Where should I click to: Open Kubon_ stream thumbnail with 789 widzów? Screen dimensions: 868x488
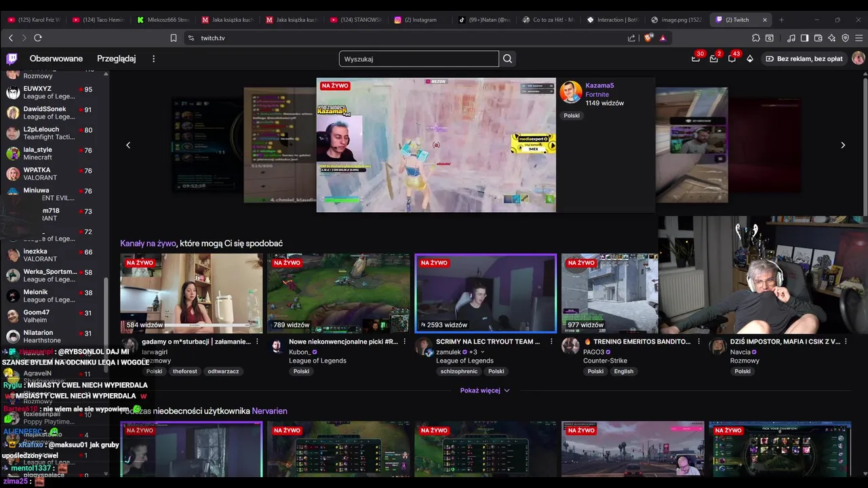338,293
